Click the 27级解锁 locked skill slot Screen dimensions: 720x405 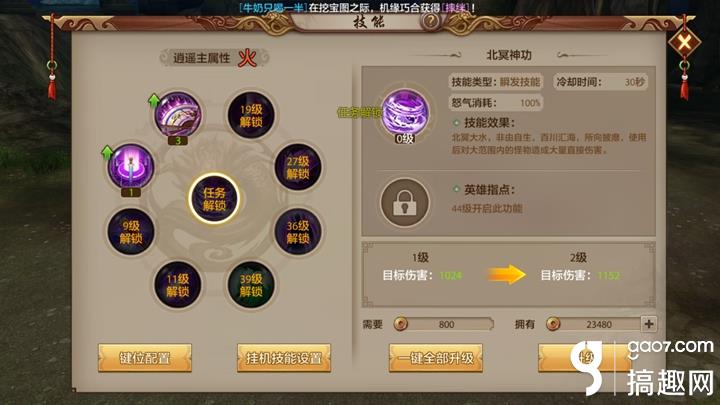click(x=298, y=167)
